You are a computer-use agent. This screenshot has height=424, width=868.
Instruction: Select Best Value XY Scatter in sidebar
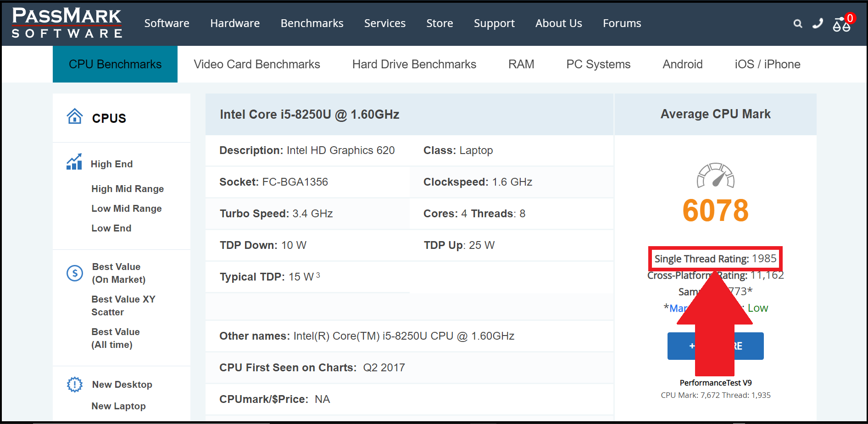(123, 305)
